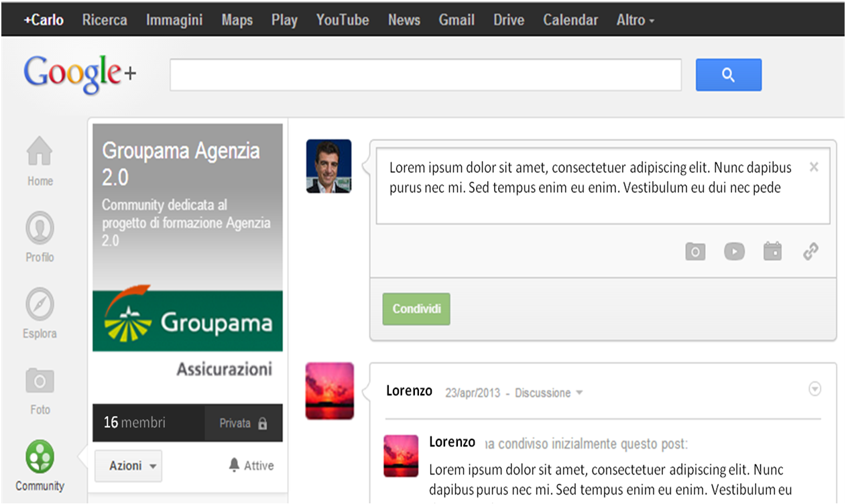
Task: Open Ricerca in the top bar
Action: 105,20
